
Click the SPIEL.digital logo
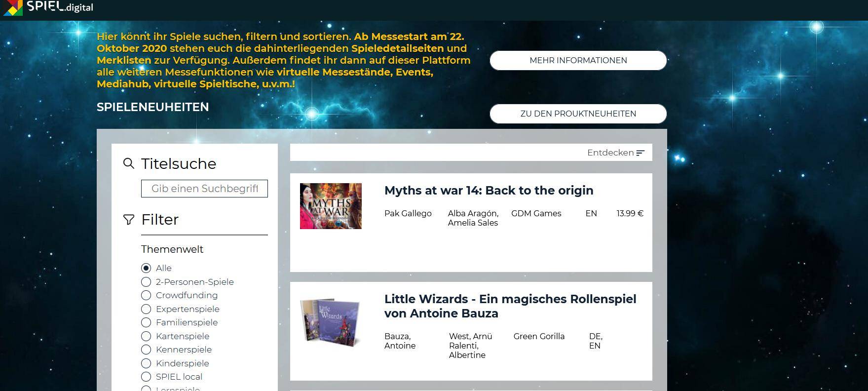point(48,7)
